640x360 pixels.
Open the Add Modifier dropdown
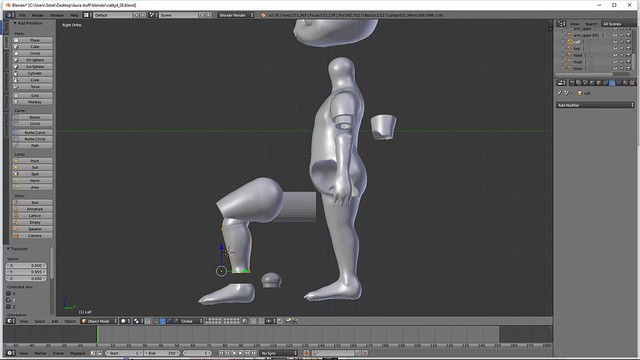[595, 105]
